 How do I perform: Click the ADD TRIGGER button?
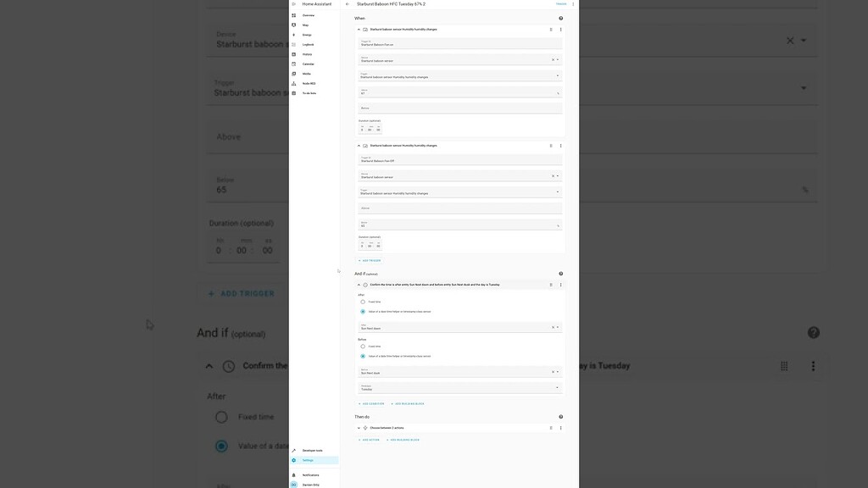pyautogui.click(x=368, y=260)
